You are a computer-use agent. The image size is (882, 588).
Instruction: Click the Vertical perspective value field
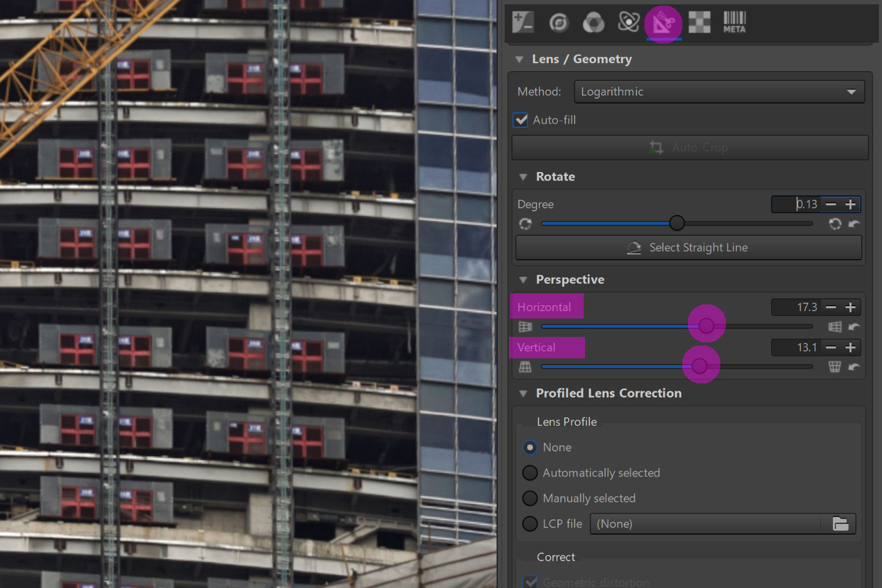pos(796,347)
